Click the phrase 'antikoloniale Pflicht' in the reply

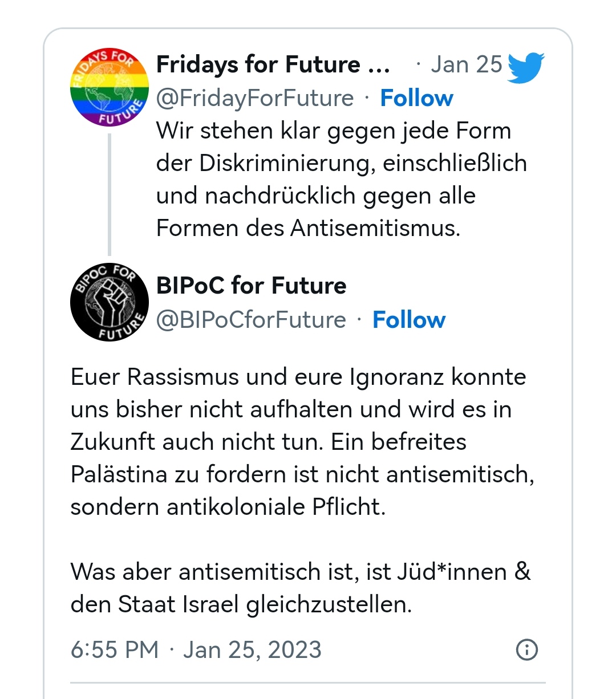click(276, 507)
